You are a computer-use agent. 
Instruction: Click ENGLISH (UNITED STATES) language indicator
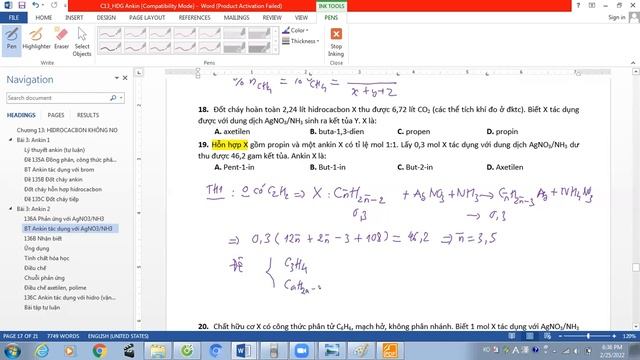118,336
